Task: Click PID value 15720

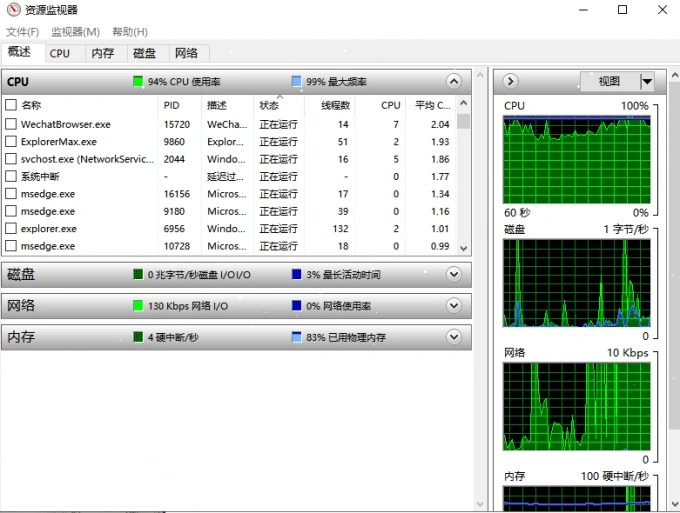Action: coord(177,124)
